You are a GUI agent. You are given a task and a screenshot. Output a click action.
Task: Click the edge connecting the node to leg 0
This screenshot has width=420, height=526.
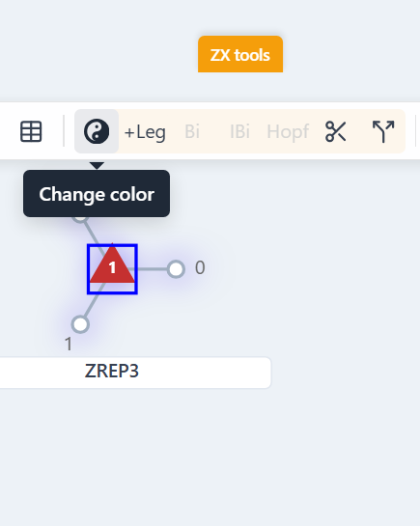[x=152, y=269]
